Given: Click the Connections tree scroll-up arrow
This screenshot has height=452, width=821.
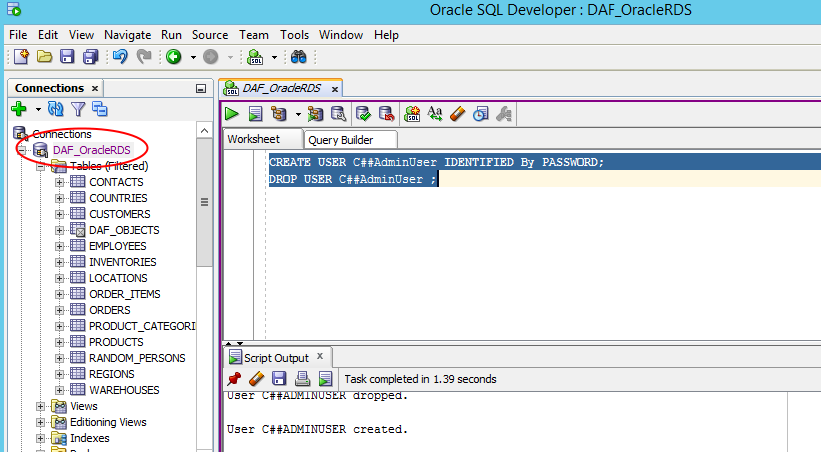Looking at the screenshot, I should 204,130.
